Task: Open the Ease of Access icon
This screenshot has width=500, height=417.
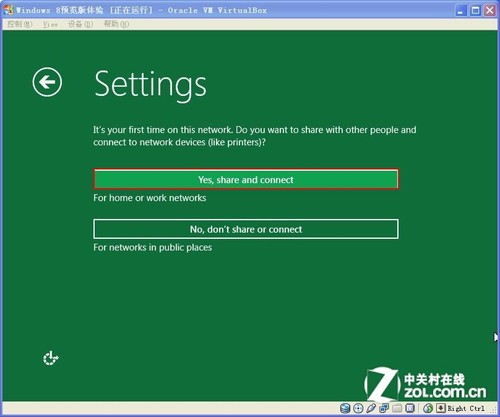Action: point(51,358)
